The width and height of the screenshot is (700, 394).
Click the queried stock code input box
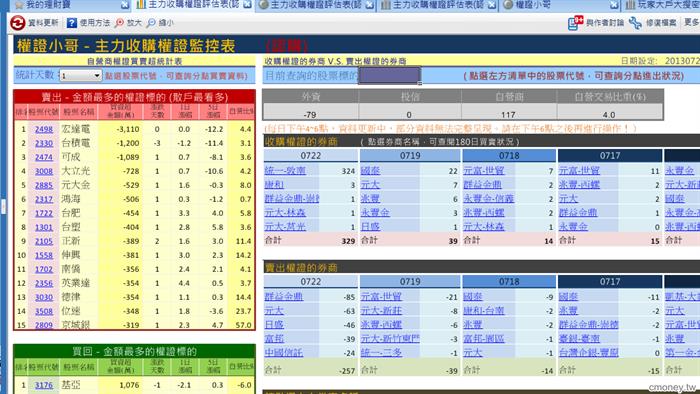[389, 75]
